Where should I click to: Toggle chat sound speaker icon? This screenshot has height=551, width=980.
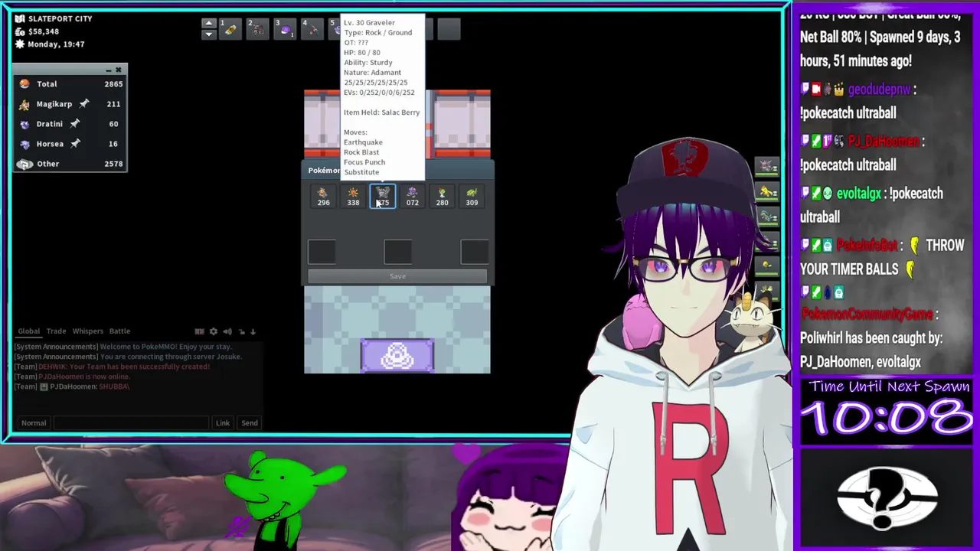coord(227,331)
